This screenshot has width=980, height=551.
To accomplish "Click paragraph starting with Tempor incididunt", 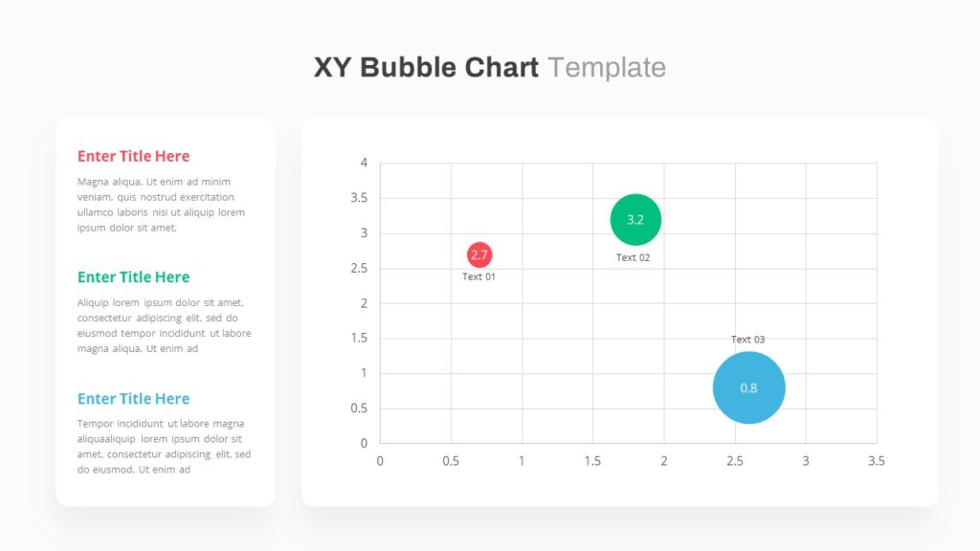I will click(165, 447).
